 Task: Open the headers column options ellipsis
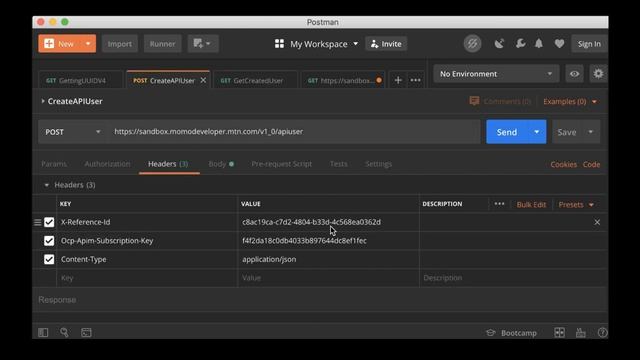pos(499,204)
